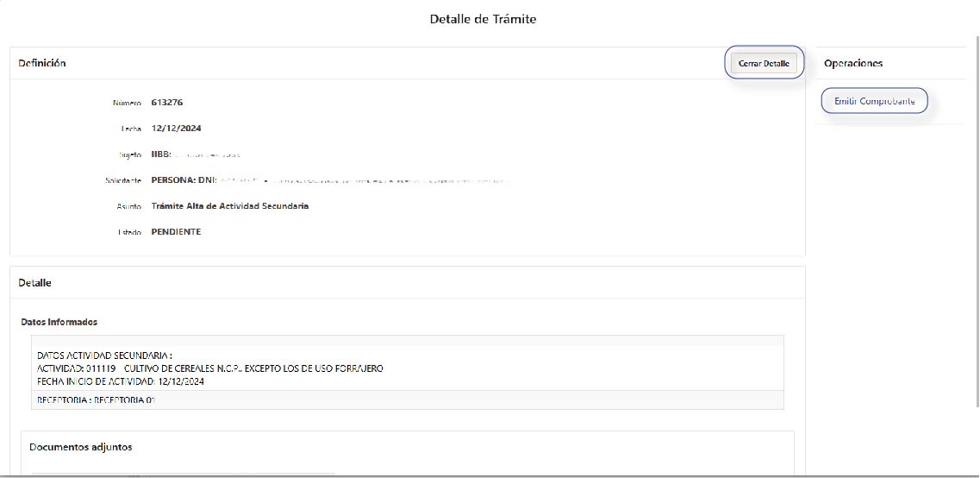Click the Numero field label
The width and height of the screenshot is (980, 478).
127,104
